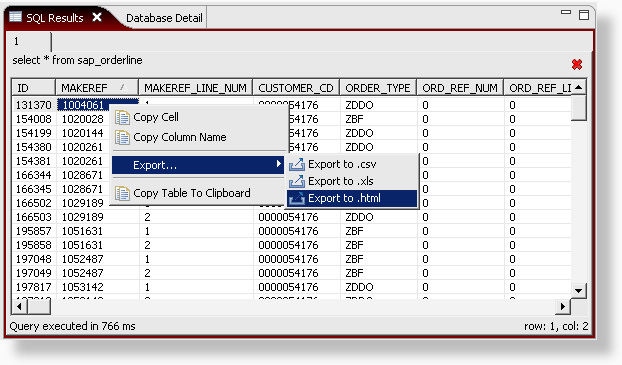Screen dimensions: 622x365
Task: Click the vertical scrollbar up arrow
Action: point(579,87)
